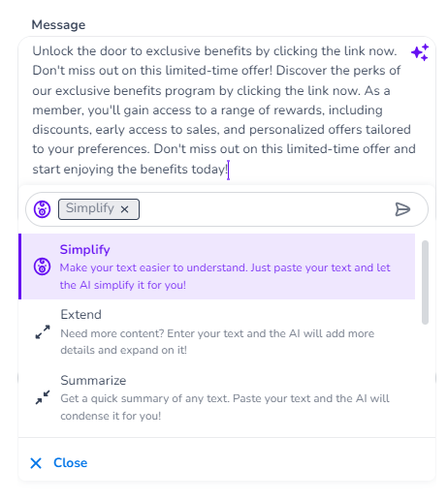
Task: Click the Extend expand-arrows icon
Action: [43, 331]
